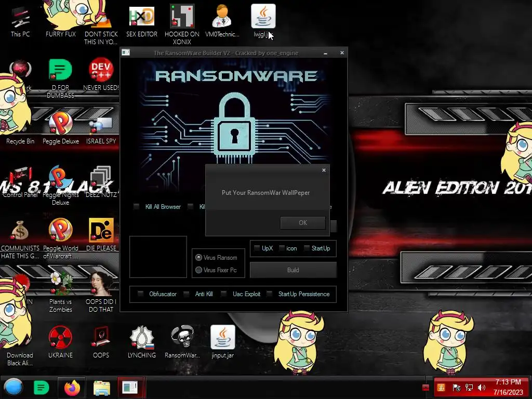Open File Explorer from the taskbar
The height and width of the screenshot is (399, 532).
101,388
